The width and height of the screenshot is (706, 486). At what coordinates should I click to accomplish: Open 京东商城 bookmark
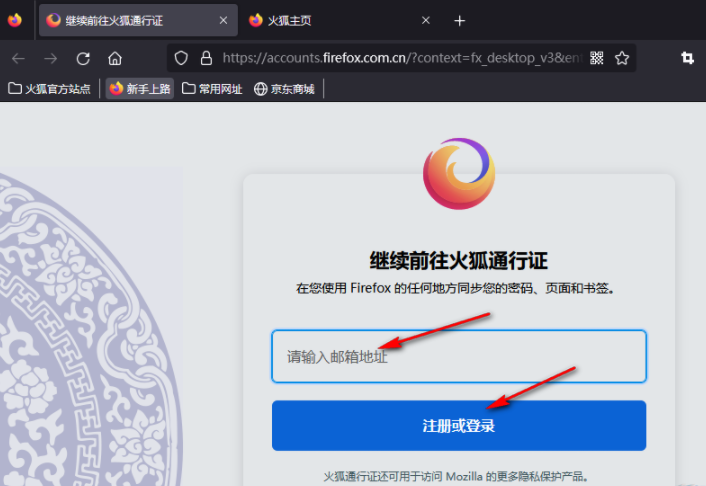pos(284,89)
